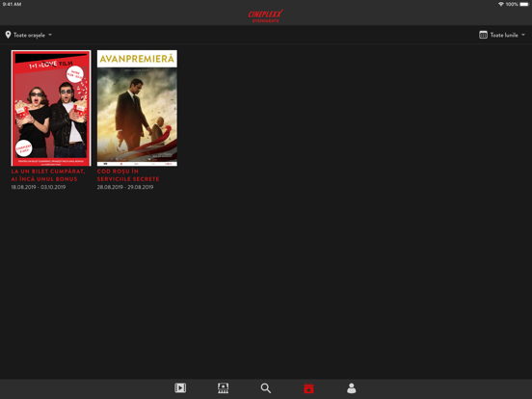This screenshot has height=399, width=532.
Task: Tap the location pin icon
Action: pyautogui.click(x=8, y=35)
